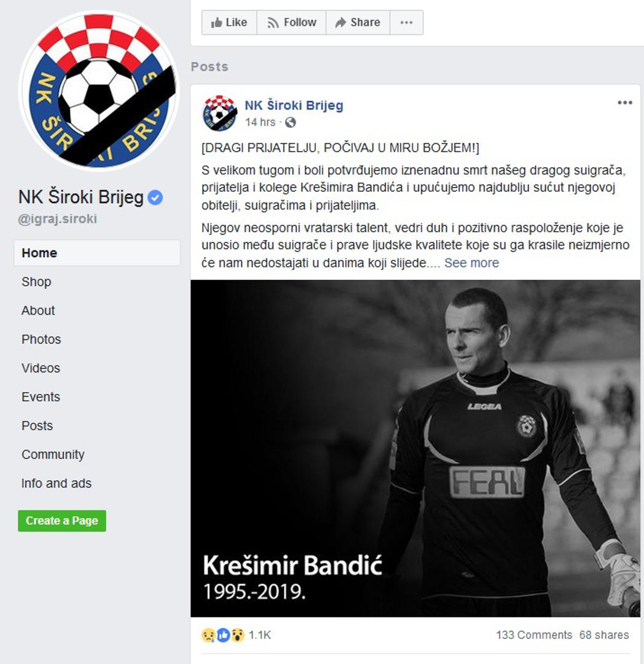This screenshot has height=664, width=644.
Task: Open the page options ellipsis menu
Action: click(406, 23)
